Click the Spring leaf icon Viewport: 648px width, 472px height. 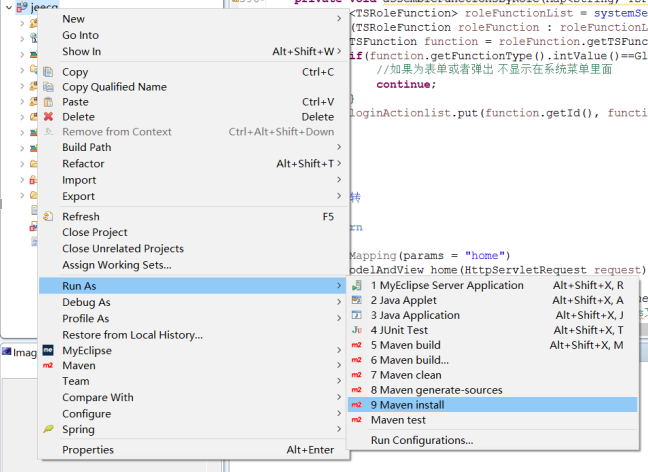[48, 429]
